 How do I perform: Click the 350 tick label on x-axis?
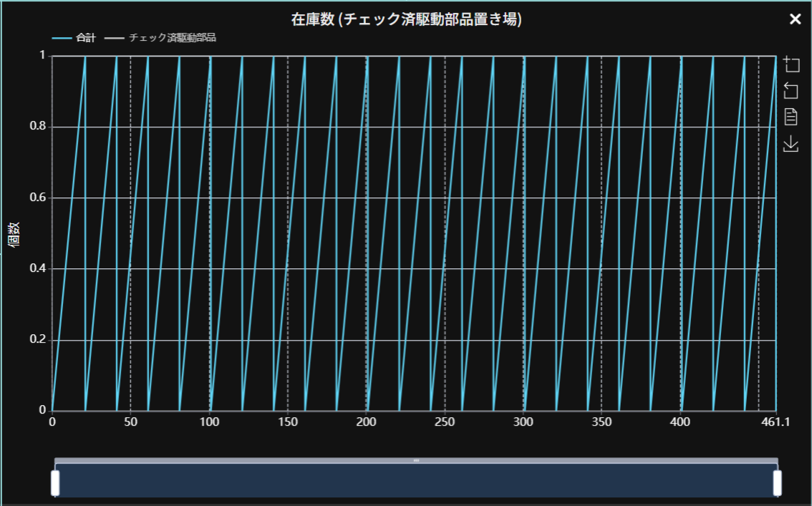[x=601, y=422]
